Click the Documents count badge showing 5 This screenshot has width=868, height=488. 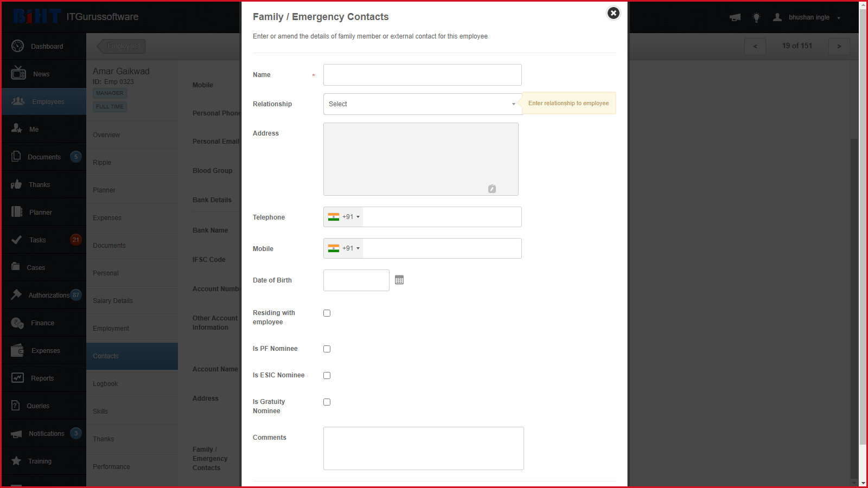(76, 157)
